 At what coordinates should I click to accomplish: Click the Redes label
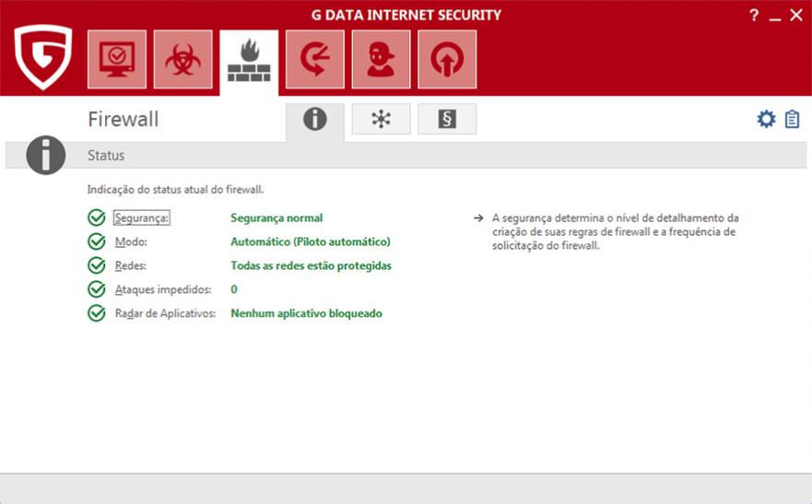point(131,265)
